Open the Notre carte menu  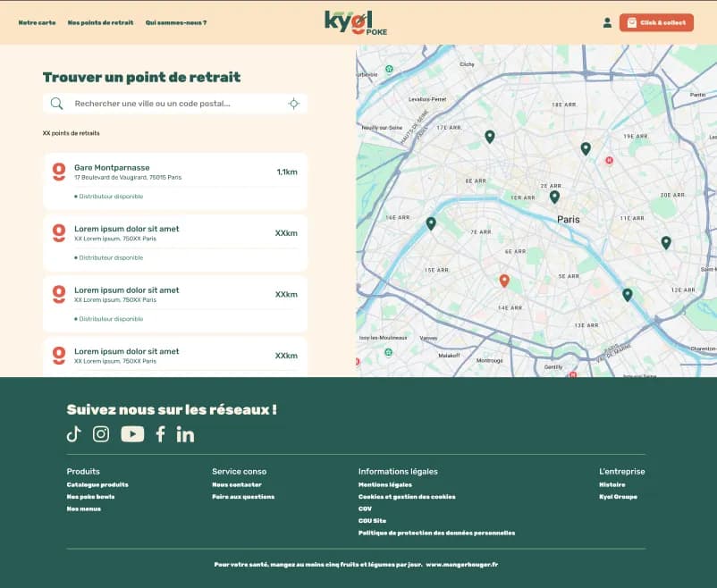click(37, 22)
